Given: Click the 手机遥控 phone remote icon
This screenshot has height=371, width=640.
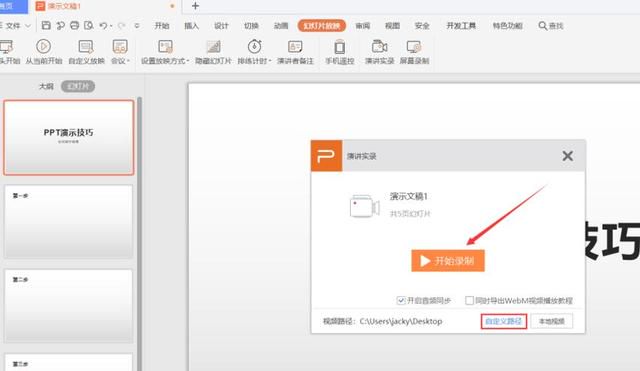Looking at the screenshot, I should [x=339, y=47].
